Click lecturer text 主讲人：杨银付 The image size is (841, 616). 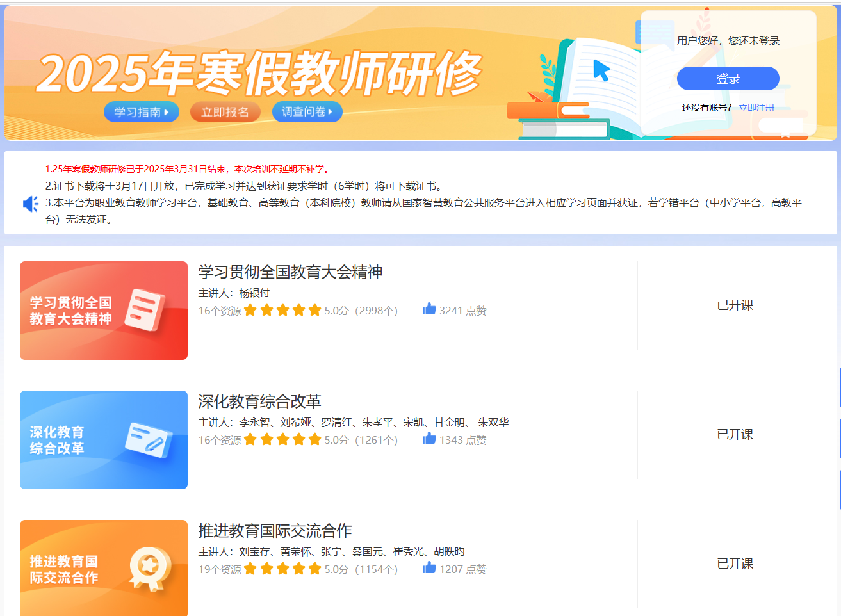[x=234, y=293]
